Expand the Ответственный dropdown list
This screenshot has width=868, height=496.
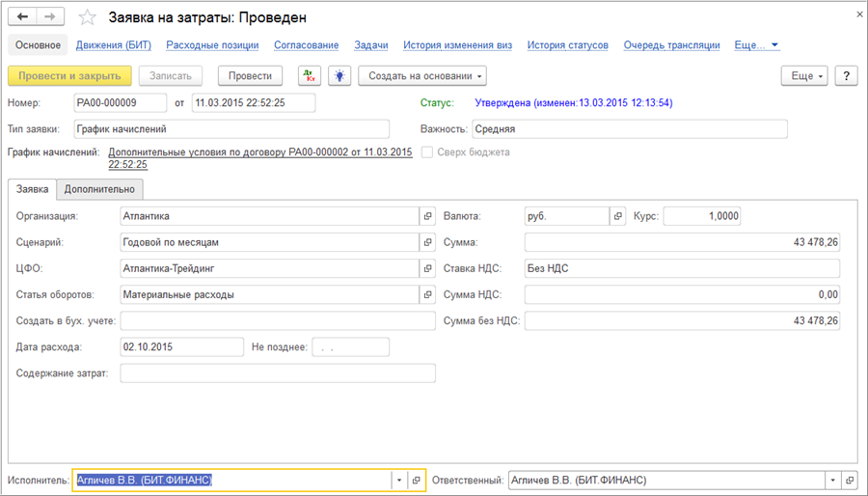tap(832, 481)
